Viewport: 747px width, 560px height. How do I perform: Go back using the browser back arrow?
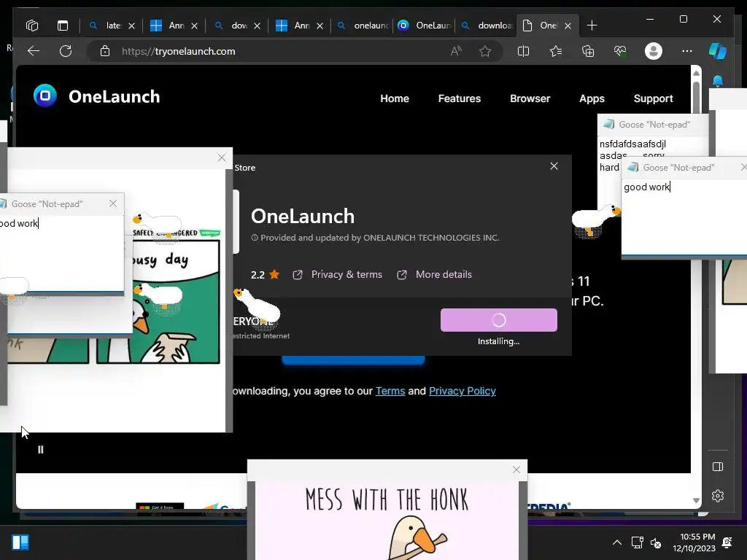tap(34, 51)
